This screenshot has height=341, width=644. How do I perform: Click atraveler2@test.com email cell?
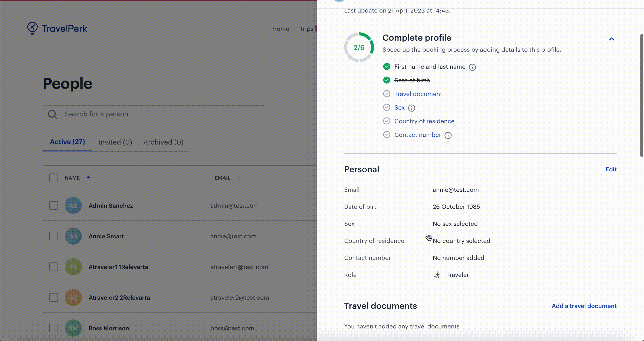tap(240, 298)
